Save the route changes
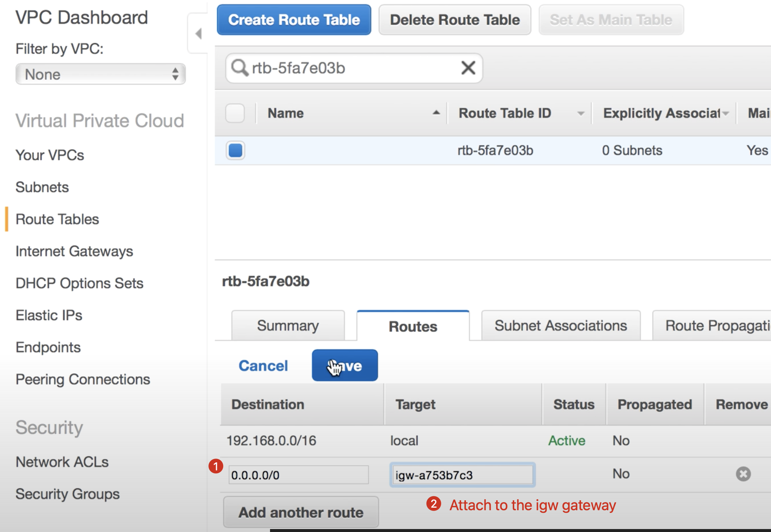The width and height of the screenshot is (771, 532). pyautogui.click(x=345, y=365)
